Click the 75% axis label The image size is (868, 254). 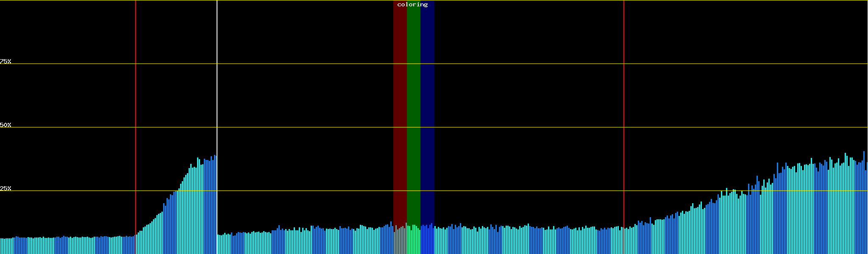6,61
